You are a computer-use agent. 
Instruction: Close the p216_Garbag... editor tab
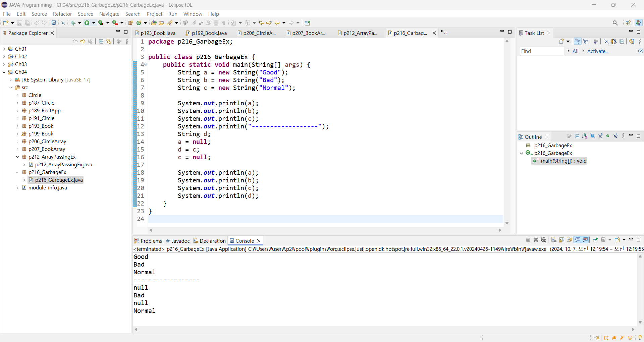pos(434,33)
